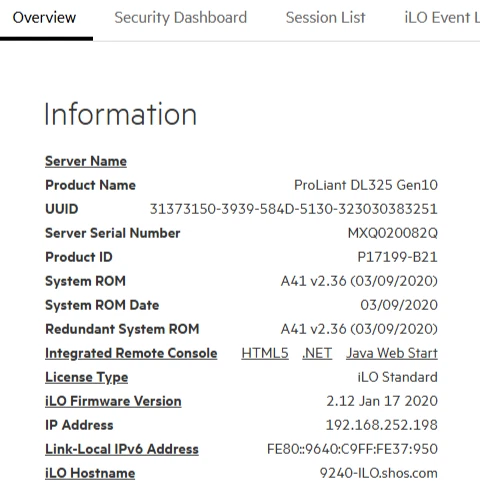Click the Information heading
480x500 pixels.
(x=120, y=114)
